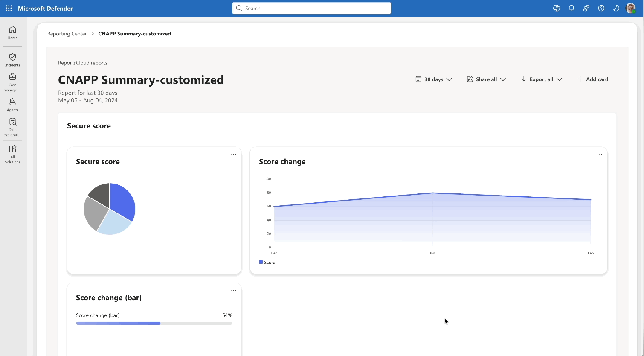Click the Score change bar progress indicator
Image resolution: width=644 pixels, height=356 pixels.
click(154, 323)
